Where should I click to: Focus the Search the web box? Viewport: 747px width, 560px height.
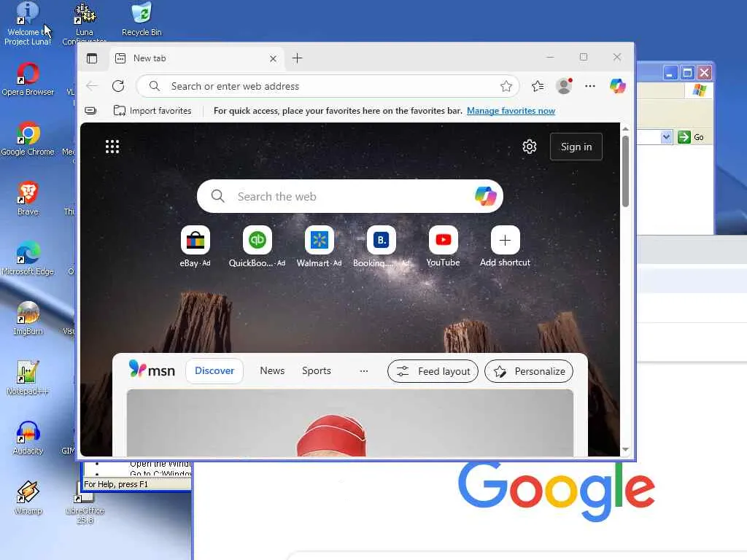coord(349,196)
